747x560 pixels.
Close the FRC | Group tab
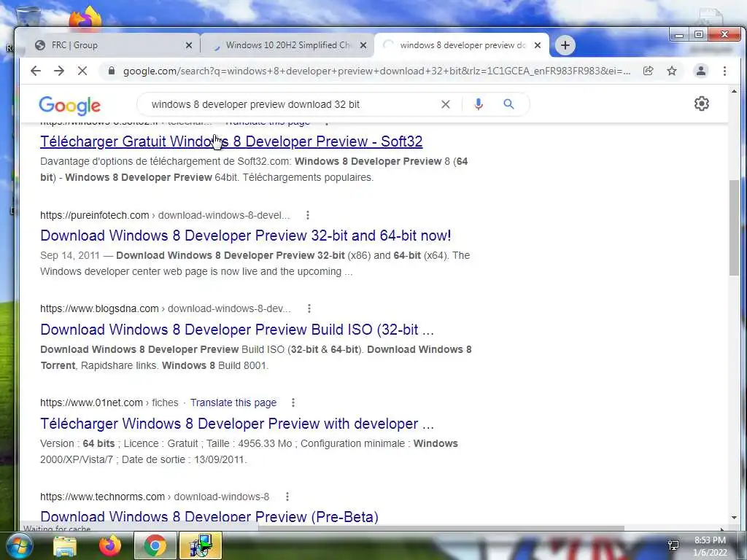189,45
